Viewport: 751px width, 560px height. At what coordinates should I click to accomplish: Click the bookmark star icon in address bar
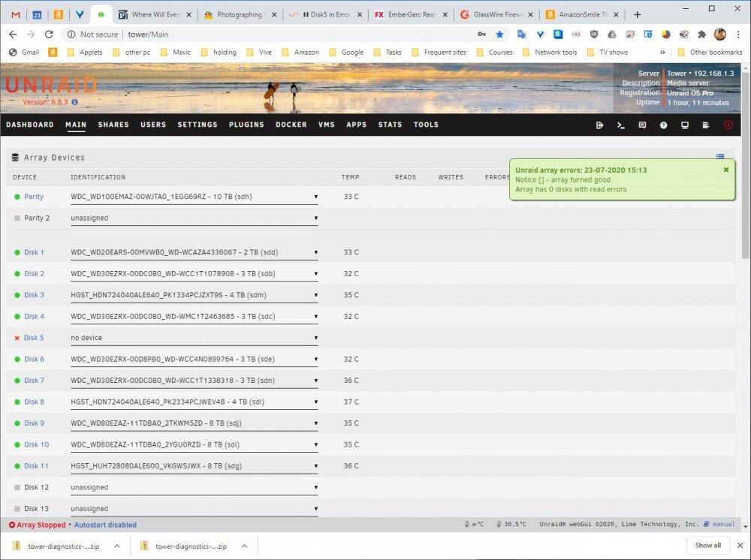click(x=499, y=35)
